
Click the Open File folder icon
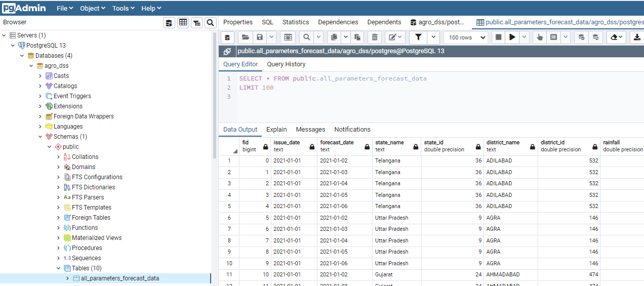pos(246,37)
